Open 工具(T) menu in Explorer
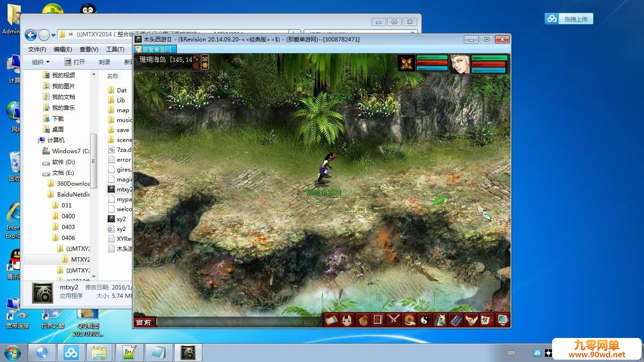 tap(115, 49)
